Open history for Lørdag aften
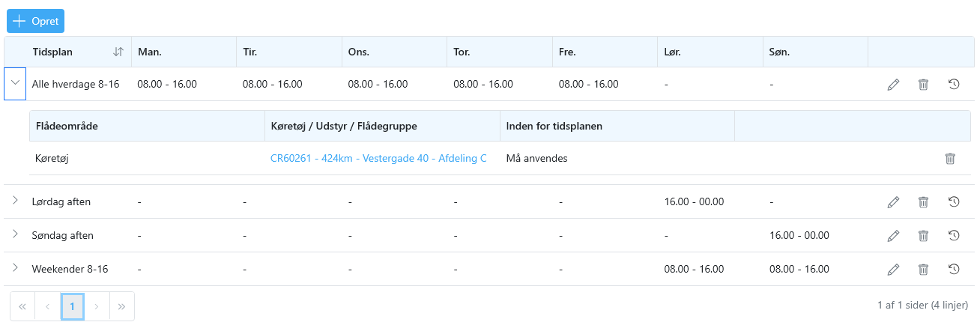 (x=954, y=201)
